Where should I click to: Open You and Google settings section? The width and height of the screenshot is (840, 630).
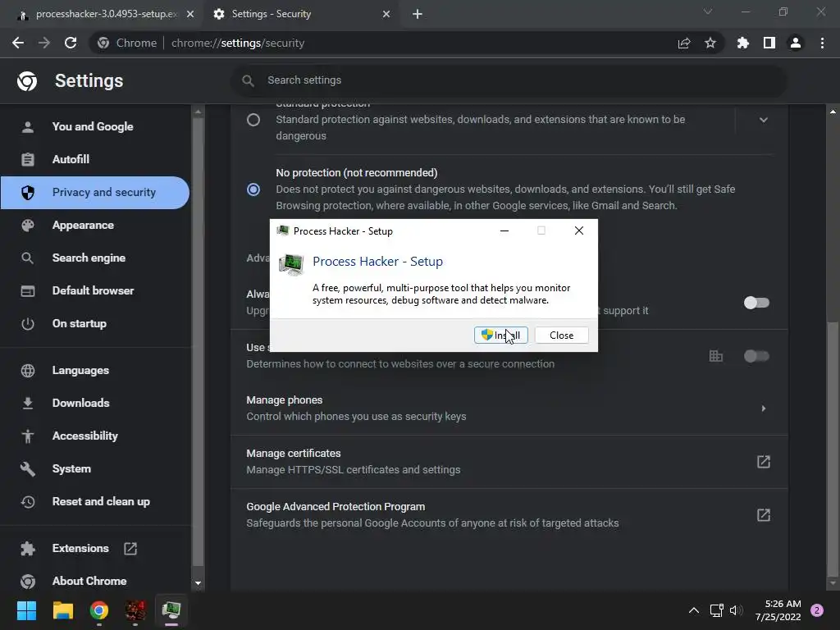tap(95, 126)
